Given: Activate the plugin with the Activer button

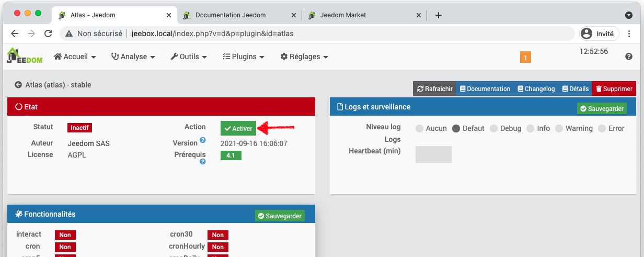Looking at the screenshot, I should tap(238, 128).
